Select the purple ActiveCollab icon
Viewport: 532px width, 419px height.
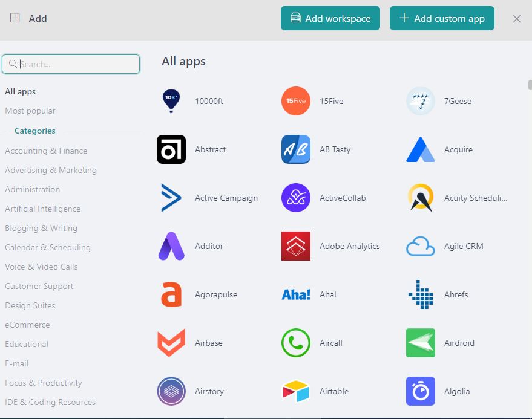click(x=296, y=198)
